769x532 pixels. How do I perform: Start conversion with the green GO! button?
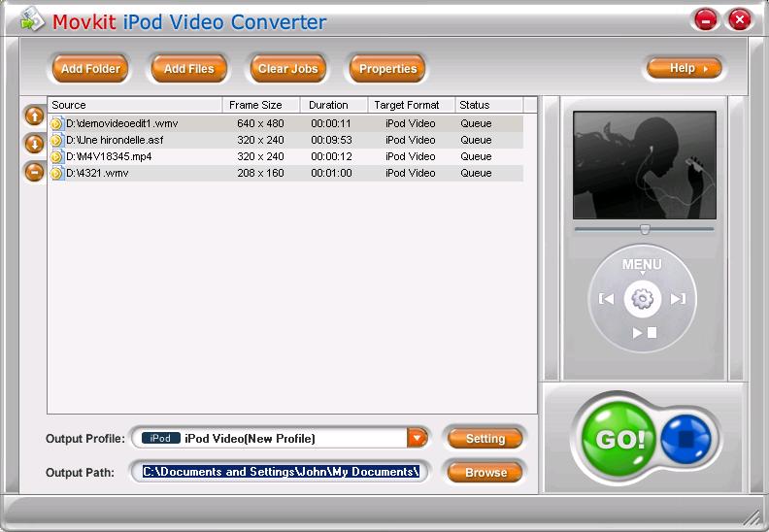[x=619, y=439]
